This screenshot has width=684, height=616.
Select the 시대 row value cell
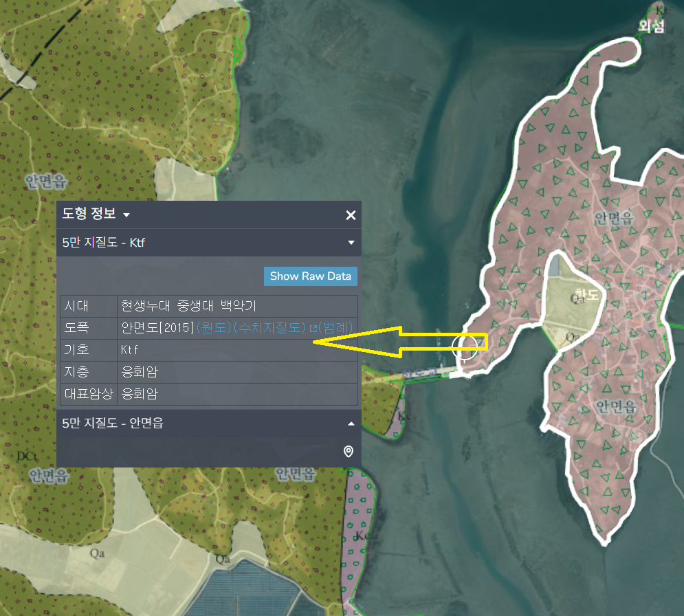tap(188, 305)
